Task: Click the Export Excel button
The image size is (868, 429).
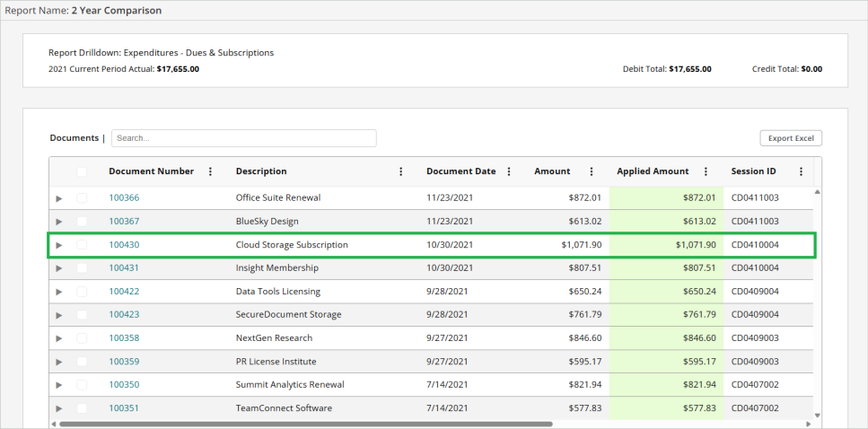Action: pyautogui.click(x=790, y=138)
